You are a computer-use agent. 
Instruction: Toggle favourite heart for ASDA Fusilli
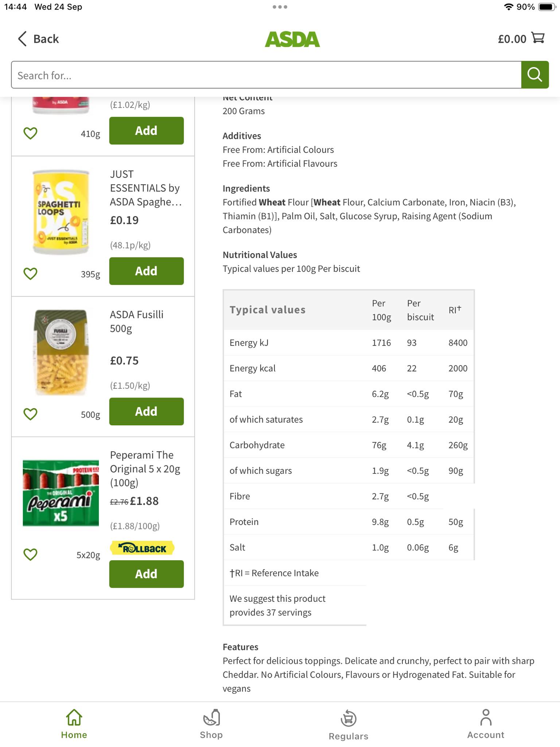click(31, 414)
